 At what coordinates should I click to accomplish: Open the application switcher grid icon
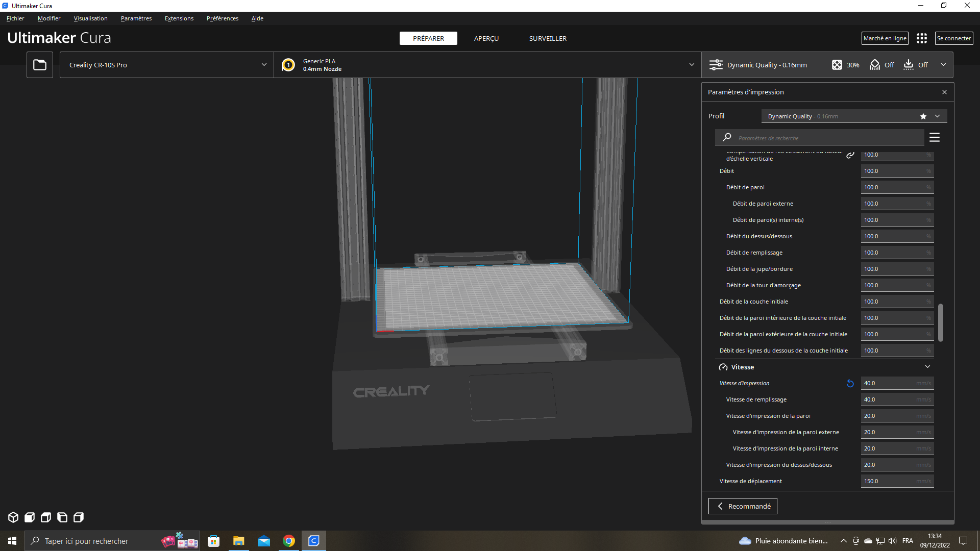(x=922, y=38)
